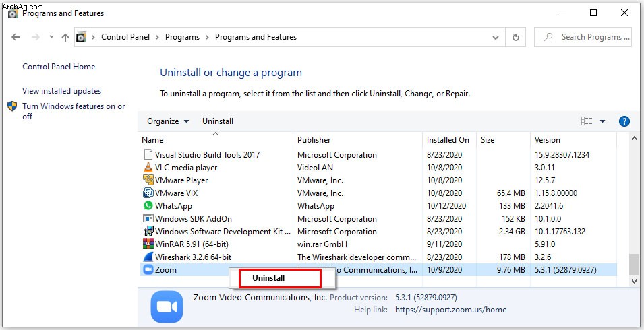Click the 2.34 GB size value
Screen dimensions: 644x330
(512, 231)
